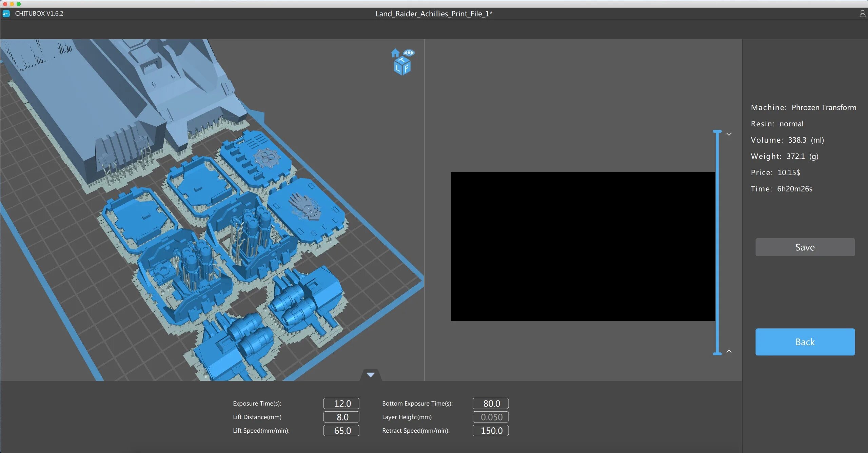
Task: Click the file title Land_Raider_Achillies_Print_File_1
Action: pyautogui.click(x=434, y=14)
